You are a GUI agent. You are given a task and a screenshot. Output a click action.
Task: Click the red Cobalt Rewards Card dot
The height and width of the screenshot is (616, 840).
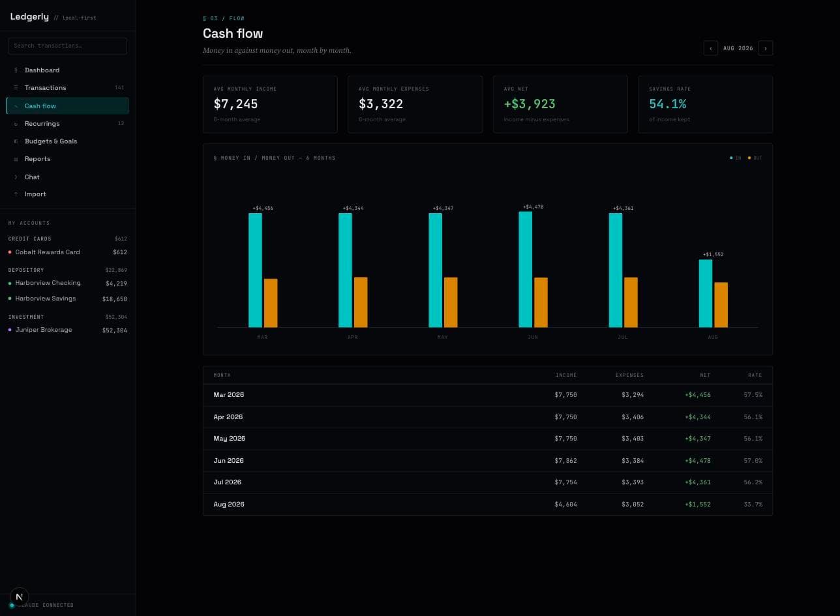point(10,252)
